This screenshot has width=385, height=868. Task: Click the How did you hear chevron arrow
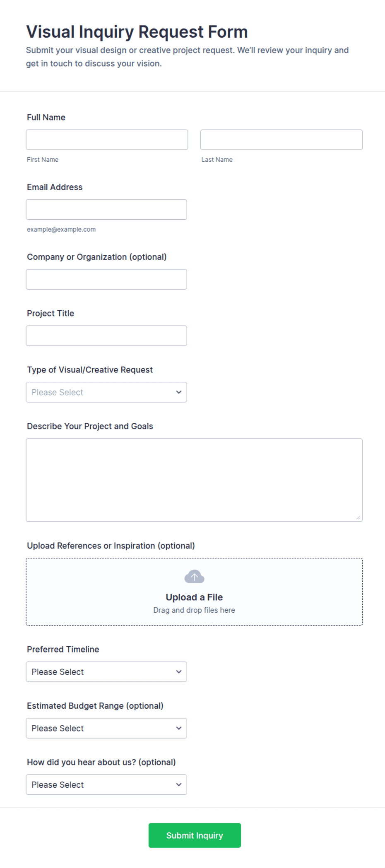179,784
